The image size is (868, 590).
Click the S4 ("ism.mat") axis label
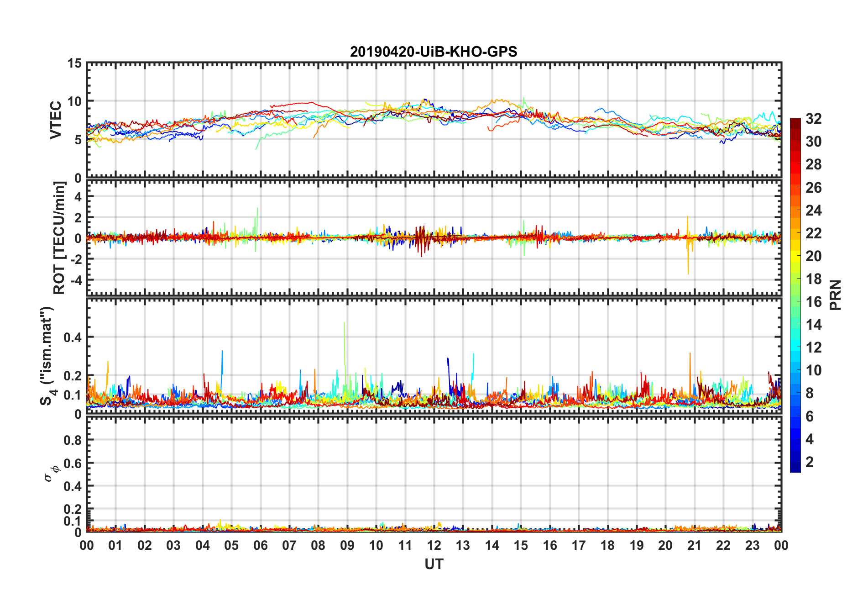47,356
